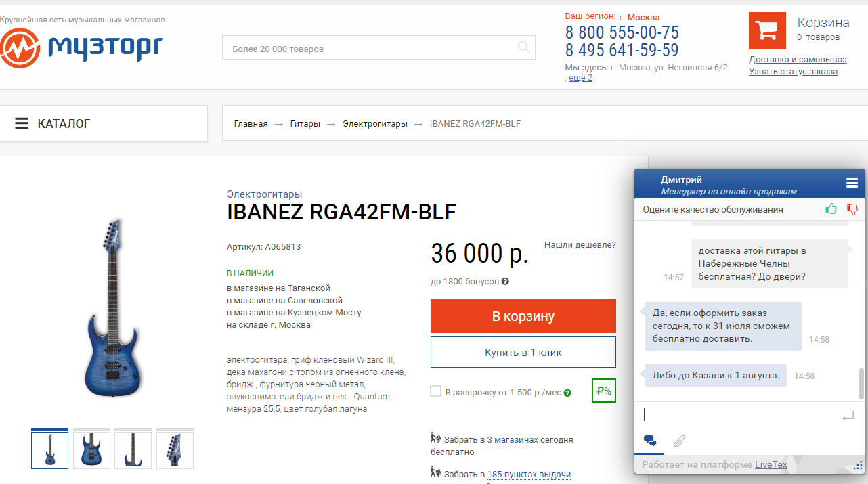This screenshot has height=484, width=868.
Task: Click the price 36 000 р.
Action: [479, 254]
